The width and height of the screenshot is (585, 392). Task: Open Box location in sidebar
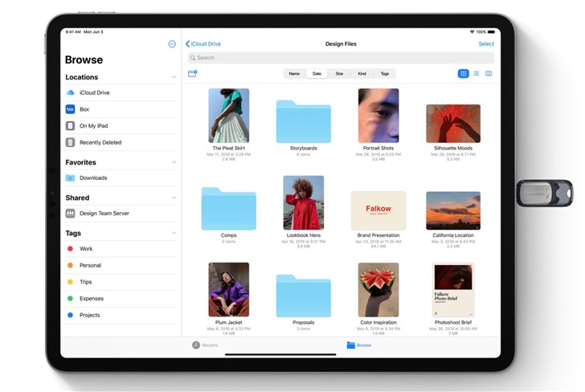click(x=84, y=109)
